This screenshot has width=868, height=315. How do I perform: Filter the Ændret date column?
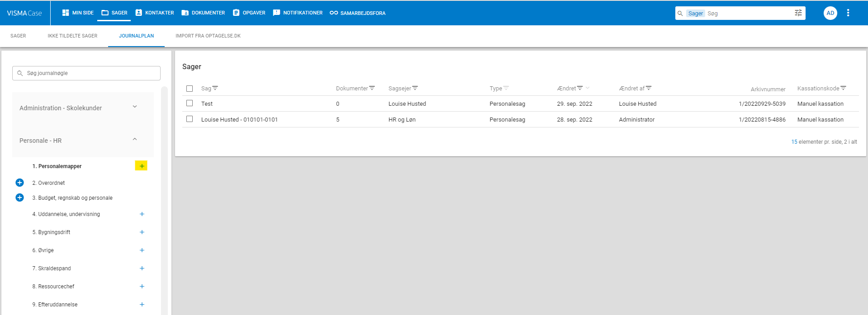tap(580, 88)
